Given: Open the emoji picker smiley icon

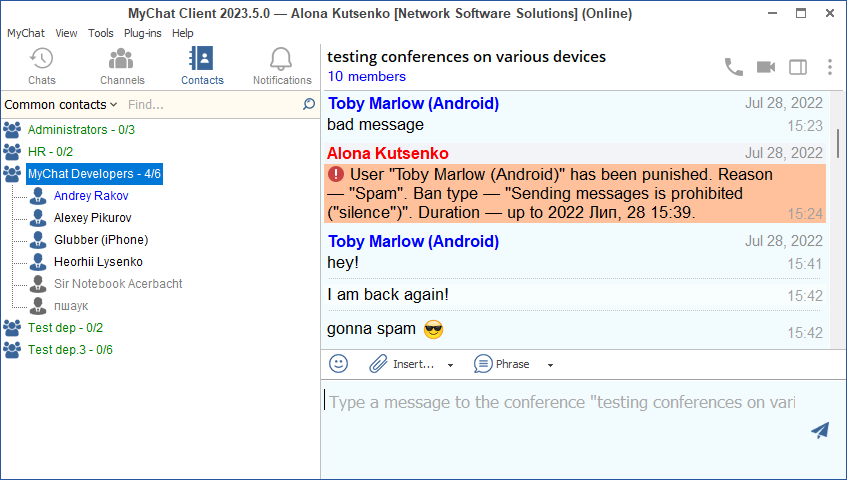Looking at the screenshot, I should coord(339,364).
